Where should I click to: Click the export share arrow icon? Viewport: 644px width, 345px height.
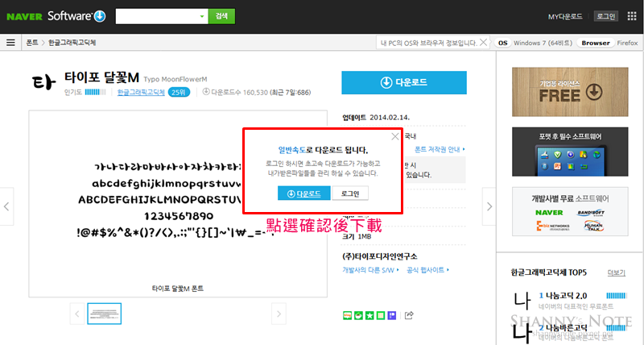tap(409, 315)
